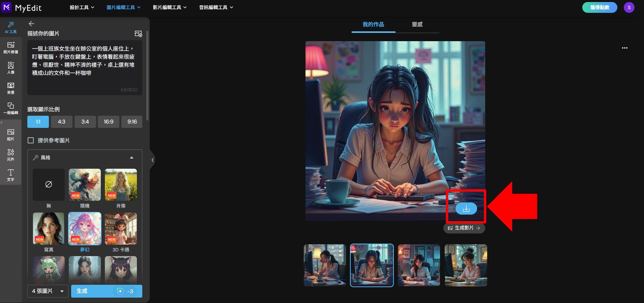Click the main generated image preview
Screen dimensions: 644x303
coord(395,131)
